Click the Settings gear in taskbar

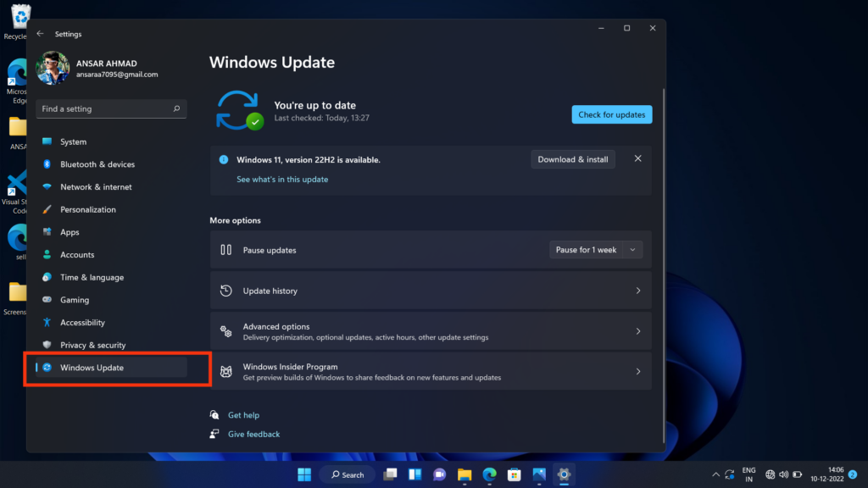(x=564, y=474)
